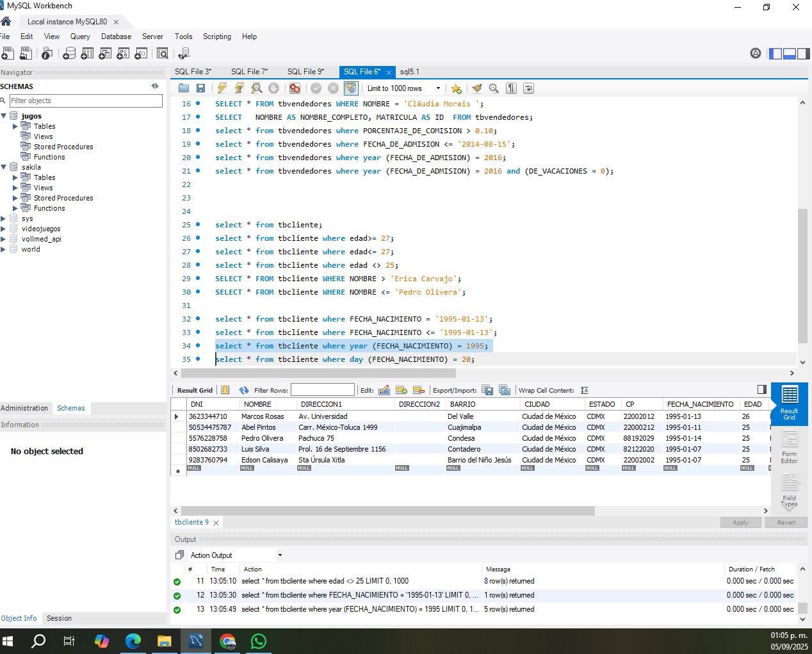Delete selected rows from result grid

coord(419,390)
